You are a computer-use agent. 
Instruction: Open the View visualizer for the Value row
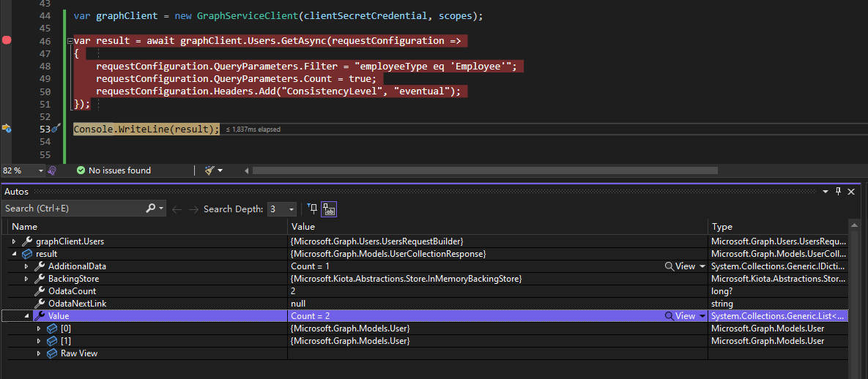(x=680, y=316)
